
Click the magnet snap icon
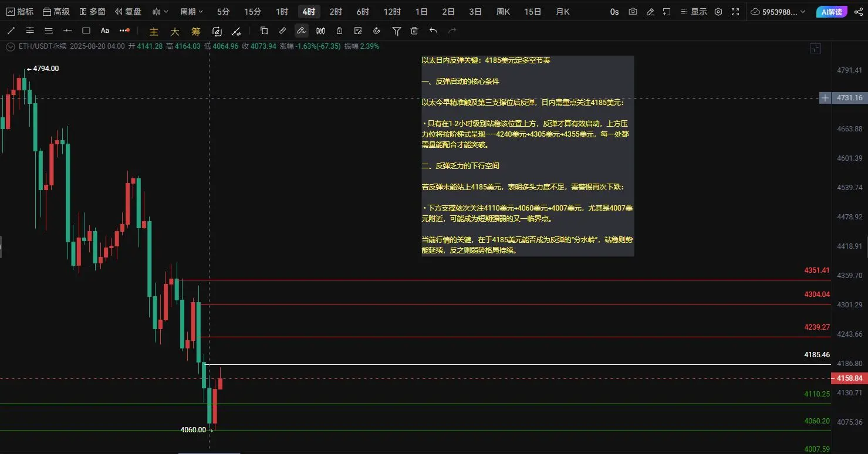point(377,31)
